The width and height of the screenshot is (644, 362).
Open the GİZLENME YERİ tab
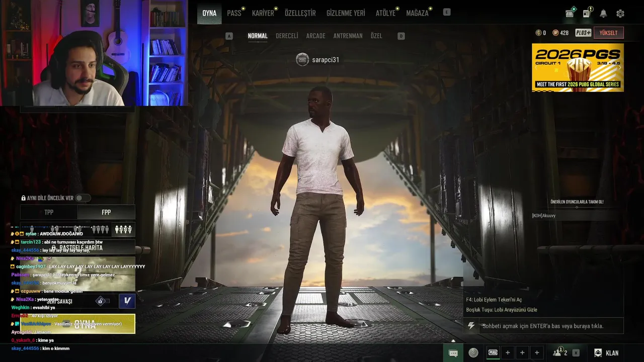pos(346,13)
